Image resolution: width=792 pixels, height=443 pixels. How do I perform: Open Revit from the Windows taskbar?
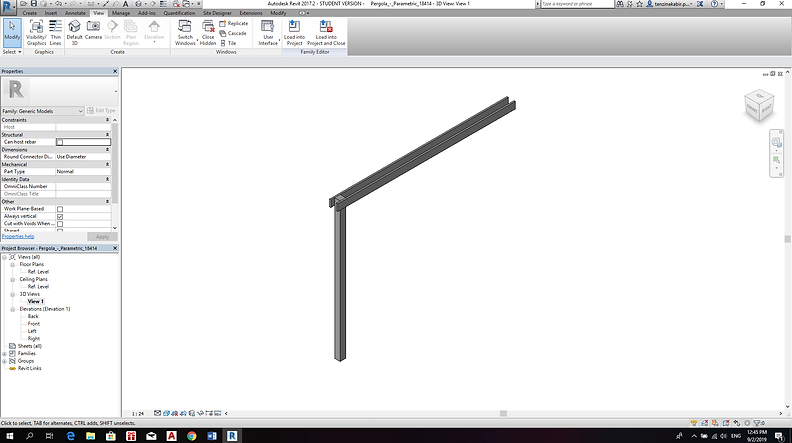232,435
